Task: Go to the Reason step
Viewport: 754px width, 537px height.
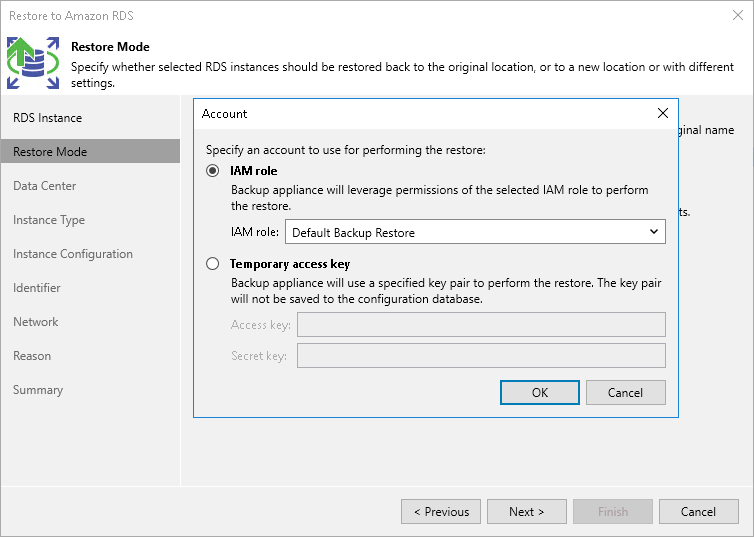Action: point(32,356)
